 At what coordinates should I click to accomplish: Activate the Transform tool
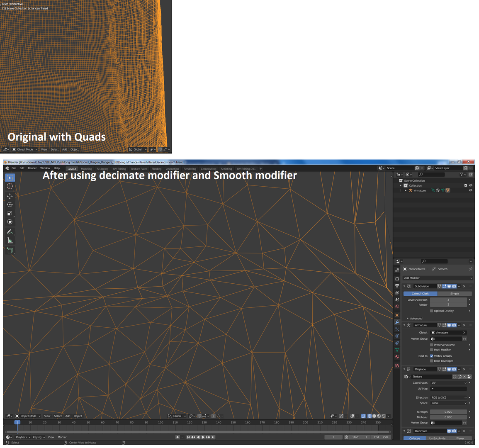[10, 222]
